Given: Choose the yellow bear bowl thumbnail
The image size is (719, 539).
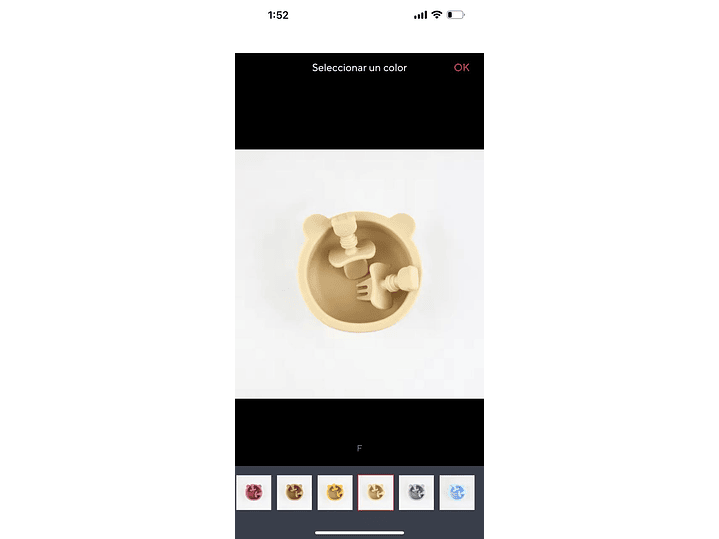Looking at the screenshot, I should coord(335,492).
